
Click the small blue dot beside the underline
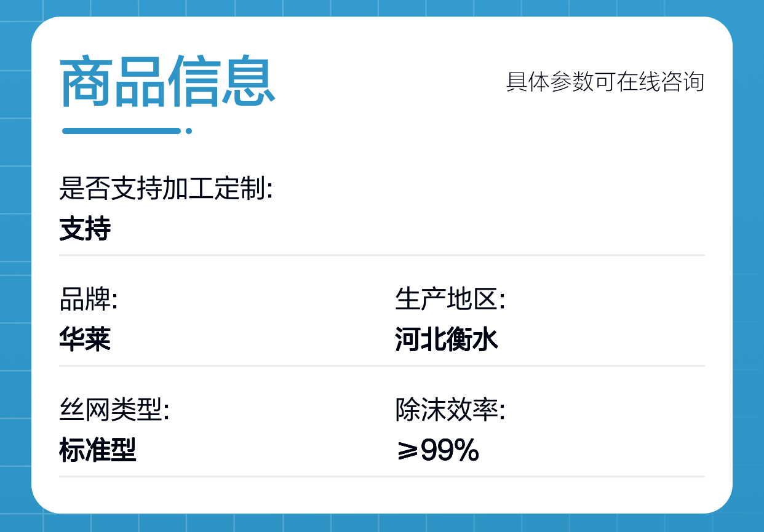189,131
